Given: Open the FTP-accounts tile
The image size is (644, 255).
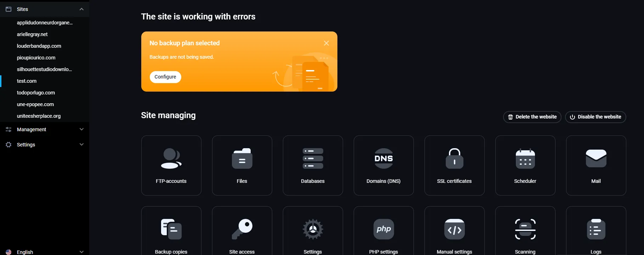Looking at the screenshot, I should [x=171, y=166].
